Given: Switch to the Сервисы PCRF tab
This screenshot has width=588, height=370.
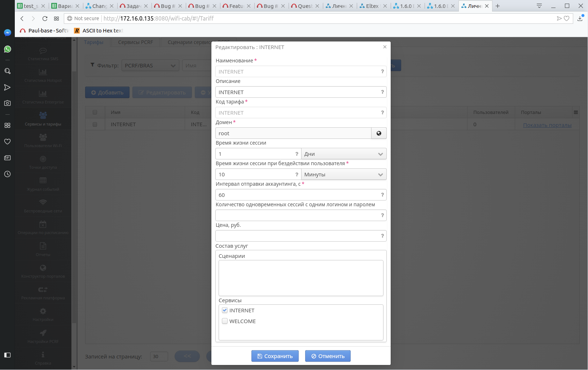Looking at the screenshot, I should click(136, 42).
